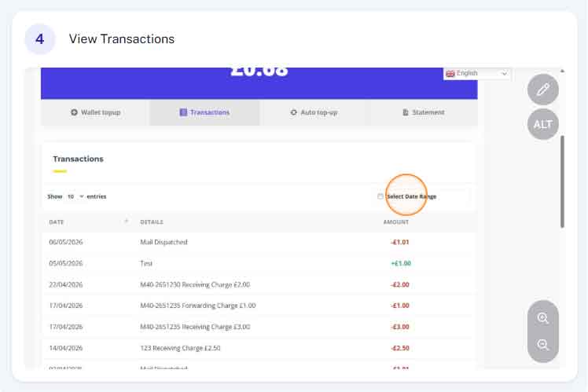Click the -£2.50 amount
The height and width of the screenshot is (392, 588).
400,348
